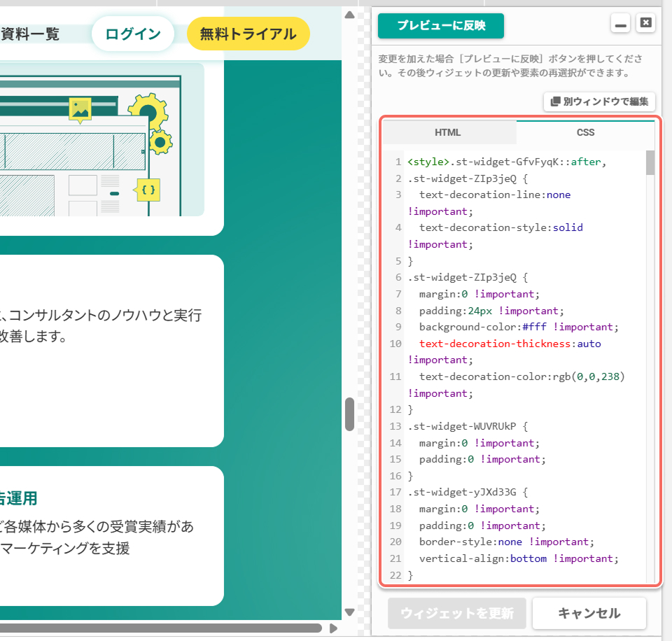Screen dimensions: 672x641
Task: Click the yellow curly braces icon
Action: coord(148,190)
